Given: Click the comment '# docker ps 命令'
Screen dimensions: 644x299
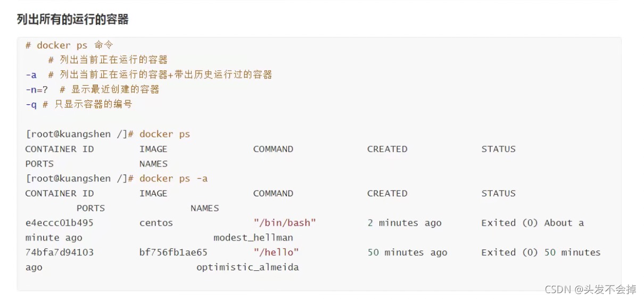Looking at the screenshot, I should click(x=69, y=45).
